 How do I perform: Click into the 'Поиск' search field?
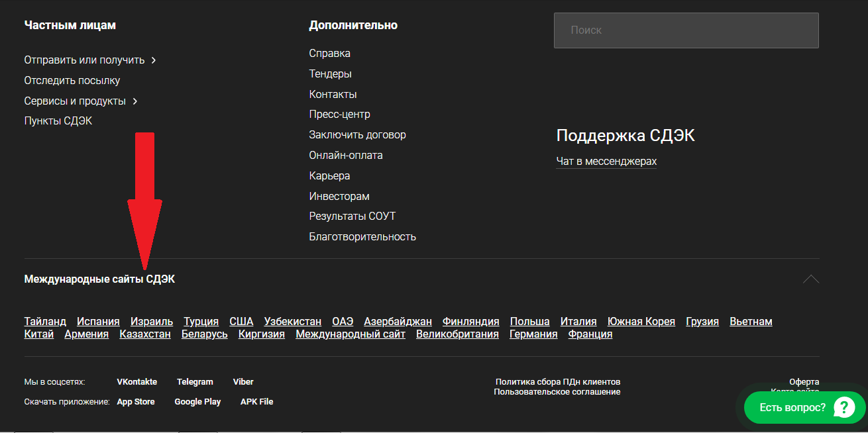tap(686, 30)
